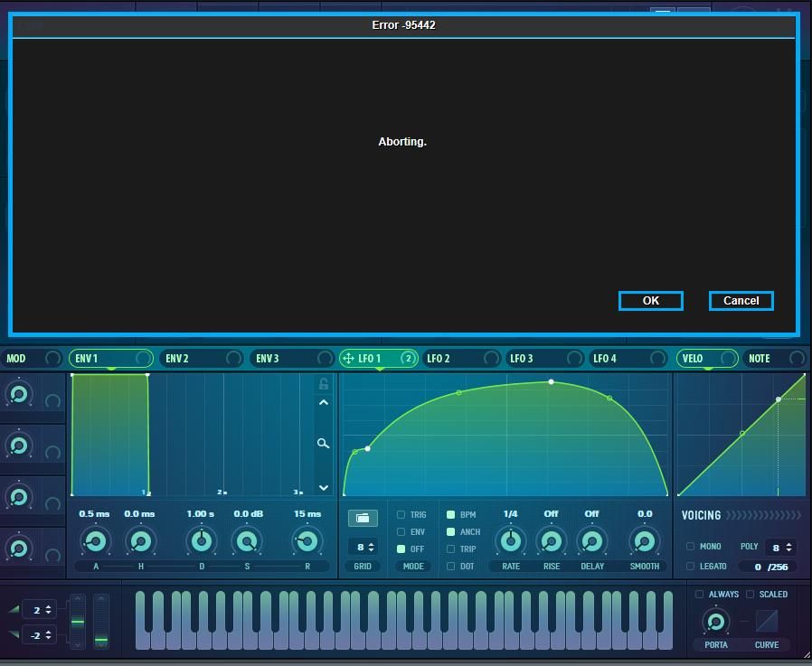Click the Release knob
Image resolution: width=812 pixels, height=666 pixels.
[x=307, y=541]
